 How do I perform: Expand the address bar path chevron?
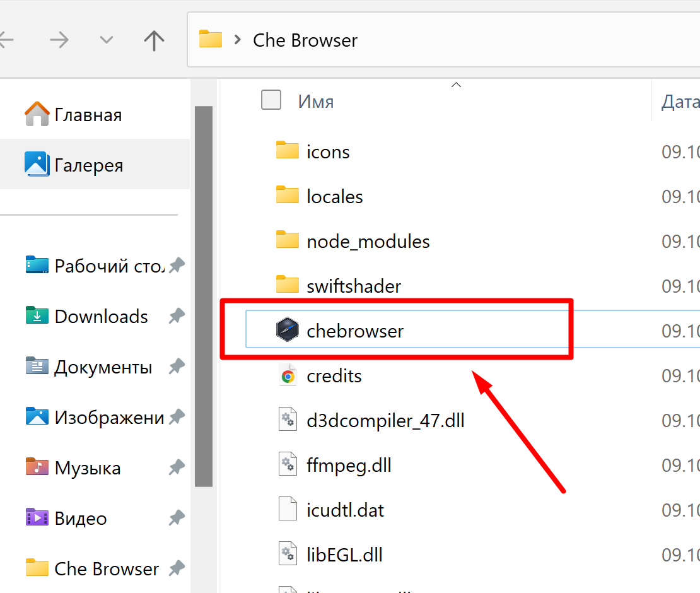pos(238,40)
